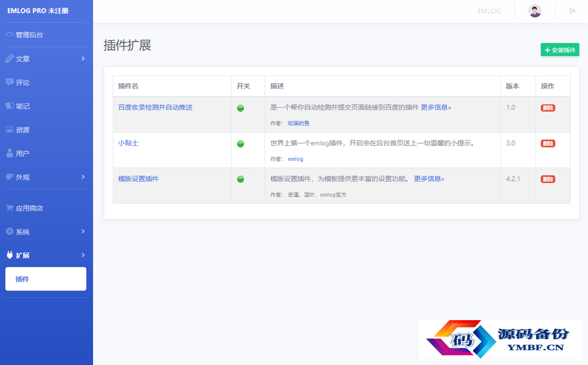Click the notes icon beside 笔记
Screen dimensions: 588x365
10,106
